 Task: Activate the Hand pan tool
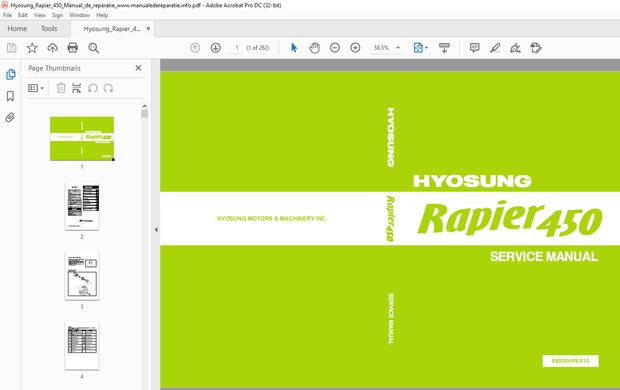pyautogui.click(x=314, y=48)
